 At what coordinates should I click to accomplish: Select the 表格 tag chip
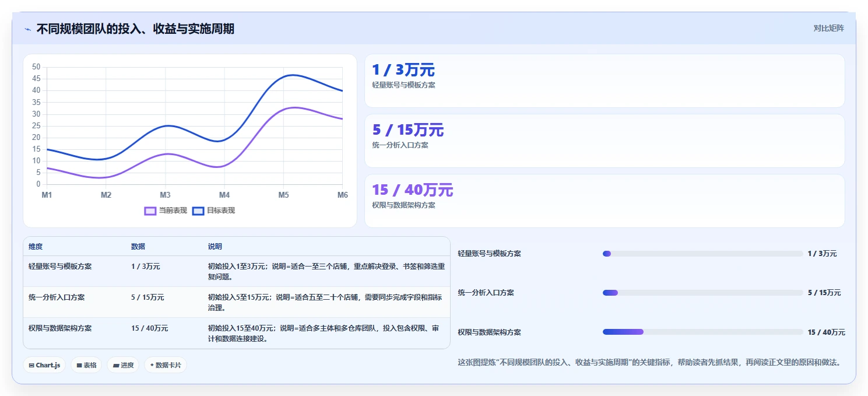click(x=86, y=365)
